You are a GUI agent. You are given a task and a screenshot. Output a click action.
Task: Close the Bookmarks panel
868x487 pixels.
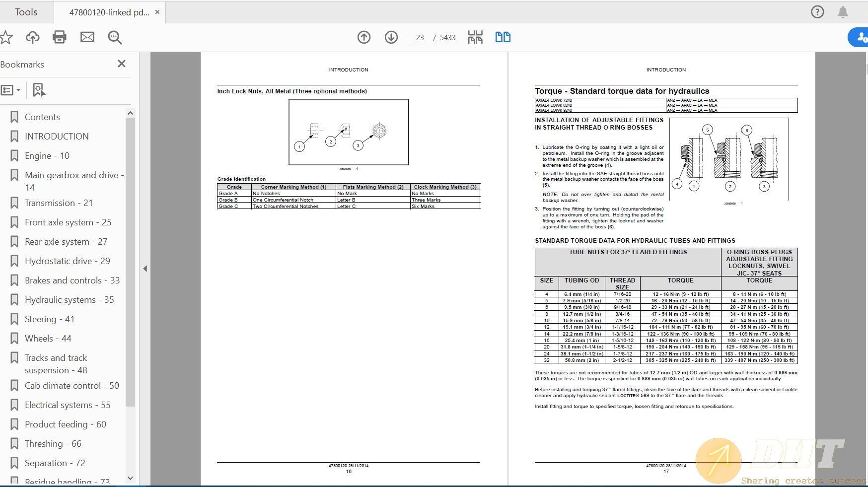(122, 64)
